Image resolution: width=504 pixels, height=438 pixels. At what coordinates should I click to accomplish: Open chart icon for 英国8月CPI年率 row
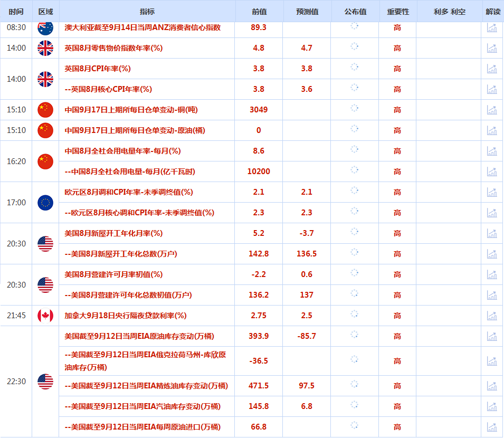(x=492, y=69)
